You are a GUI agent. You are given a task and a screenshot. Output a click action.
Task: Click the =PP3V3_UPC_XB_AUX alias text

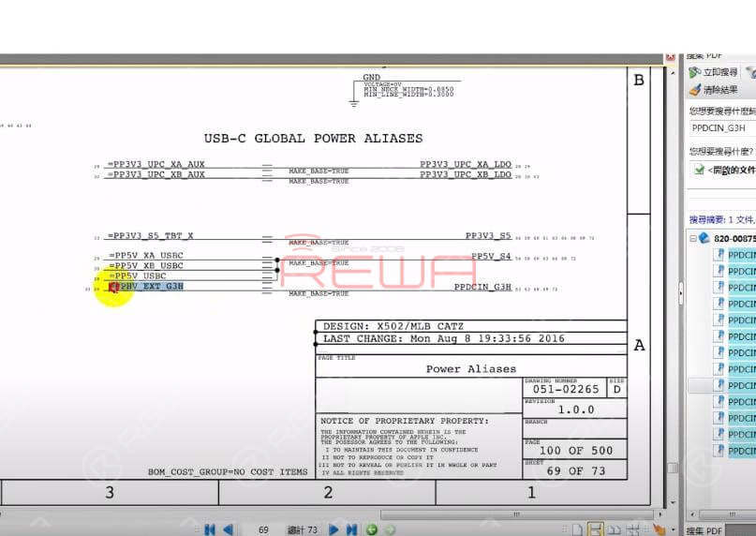coord(156,174)
